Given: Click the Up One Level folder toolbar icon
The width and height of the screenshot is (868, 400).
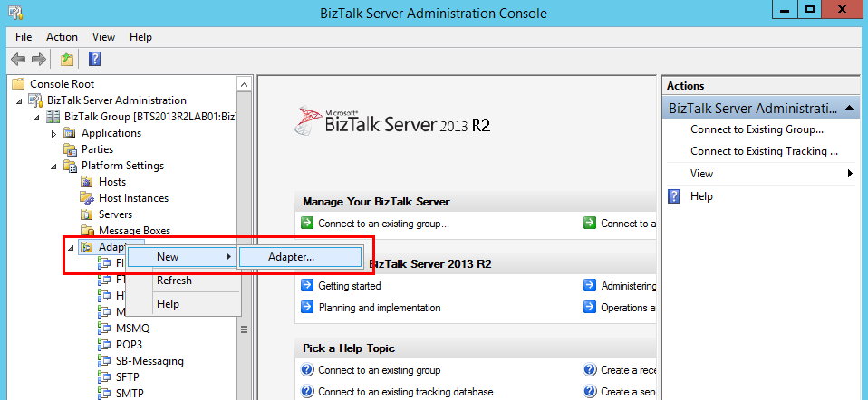Looking at the screenshot, I should click(66, 60).
